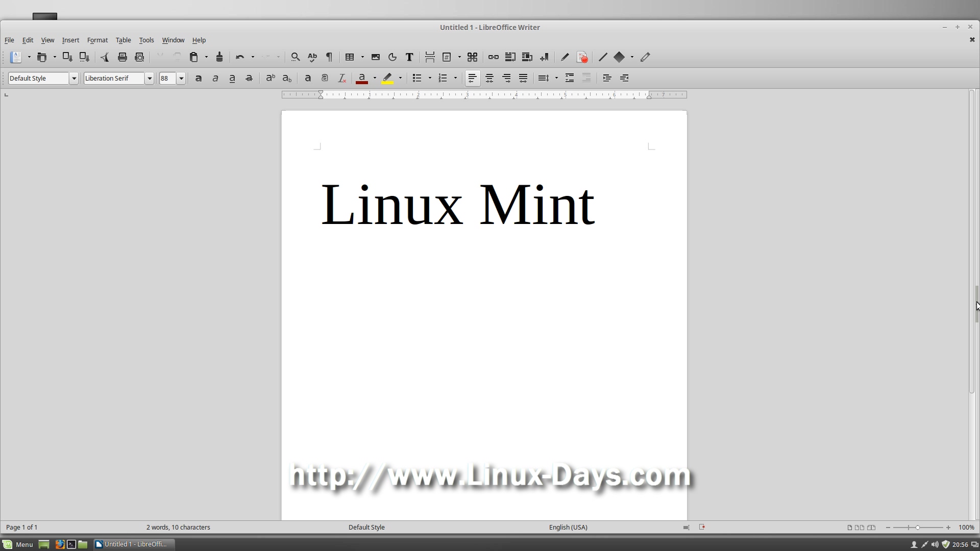Show the Draw Functions toolbar icon

(x=645, y=57)
